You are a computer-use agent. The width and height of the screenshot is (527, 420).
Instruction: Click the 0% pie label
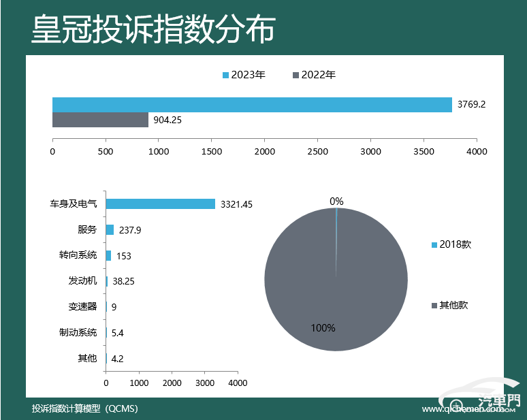click(336, 201)
